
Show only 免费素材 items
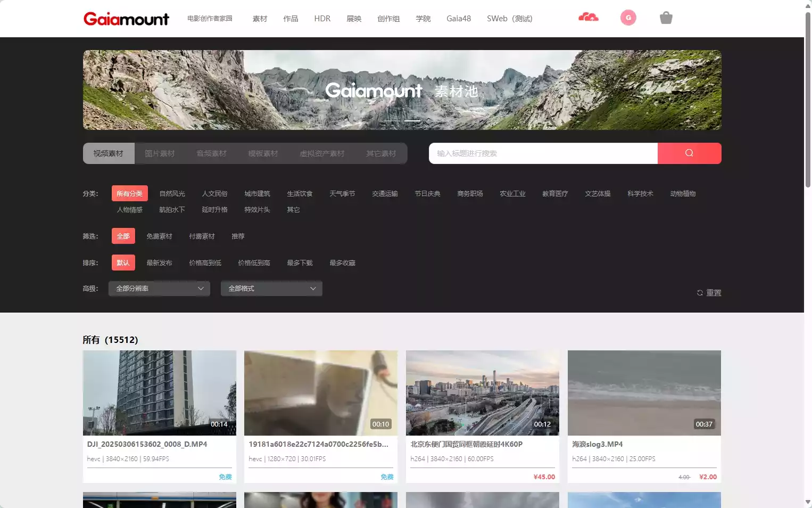(x=160, y=236)
